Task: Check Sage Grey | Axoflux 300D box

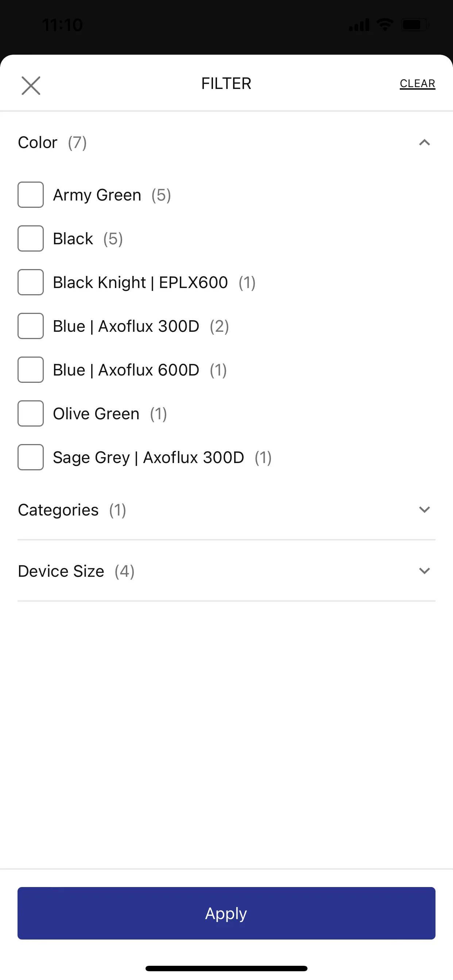Action: tap(30, 457)
